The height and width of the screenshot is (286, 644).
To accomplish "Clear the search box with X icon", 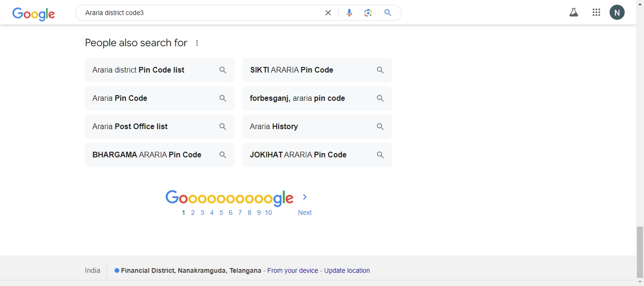I will (328, 13).
